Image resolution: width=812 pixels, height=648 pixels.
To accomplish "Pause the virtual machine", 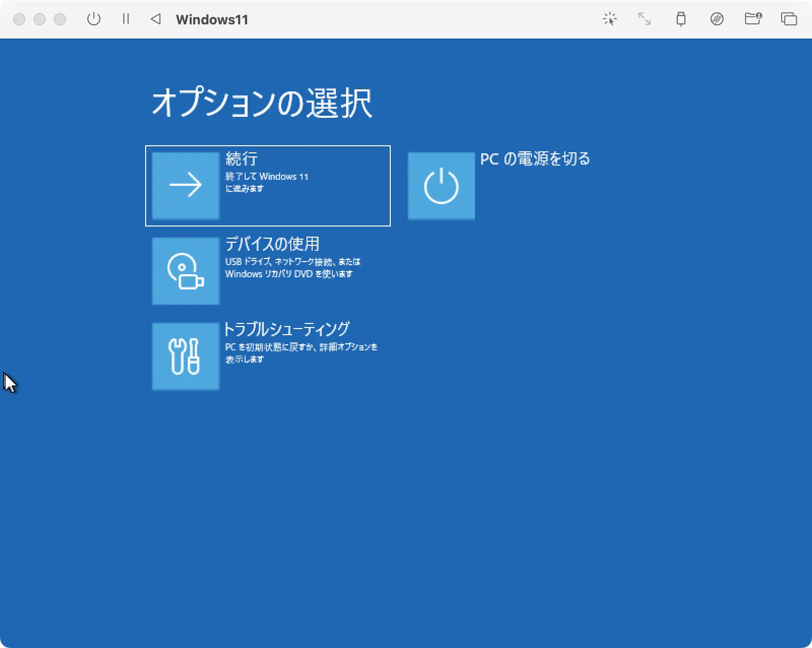I will (126, 19).
